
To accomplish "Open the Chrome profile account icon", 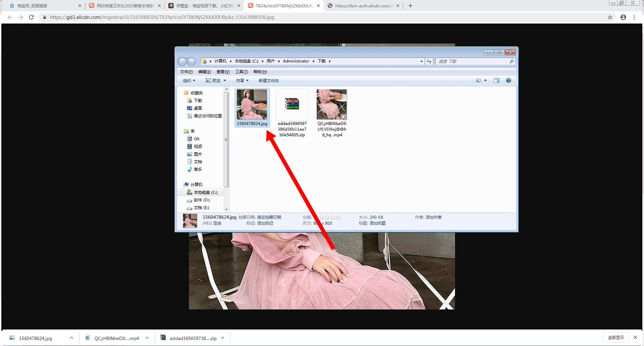I will coord(623,17).
